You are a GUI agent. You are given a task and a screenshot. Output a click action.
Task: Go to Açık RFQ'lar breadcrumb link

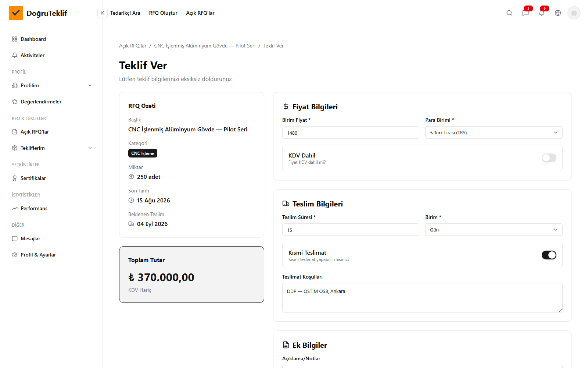(133, 46)
